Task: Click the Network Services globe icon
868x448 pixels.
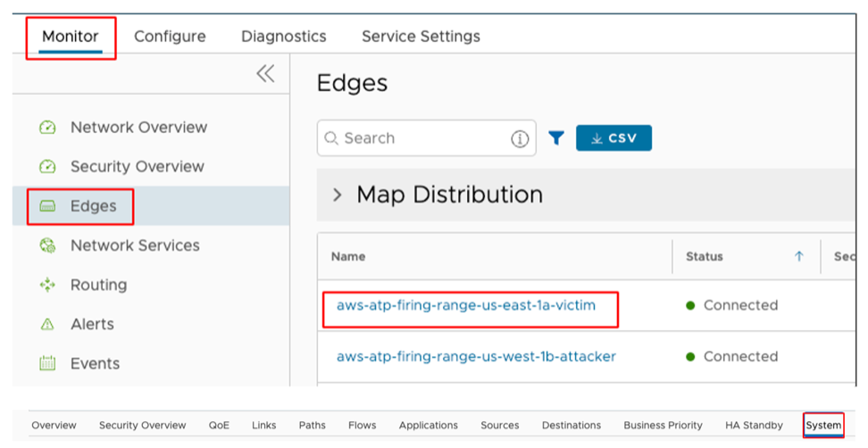Action: tap(47, 245)
